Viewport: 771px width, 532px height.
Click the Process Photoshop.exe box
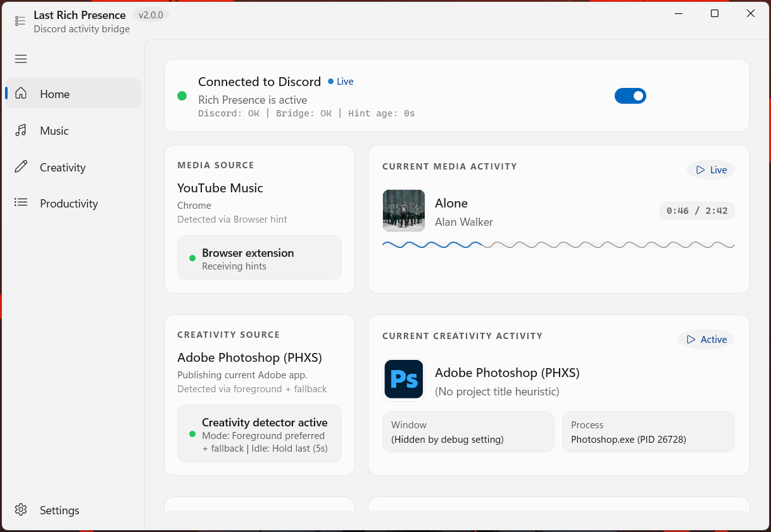tap(648, 432)
